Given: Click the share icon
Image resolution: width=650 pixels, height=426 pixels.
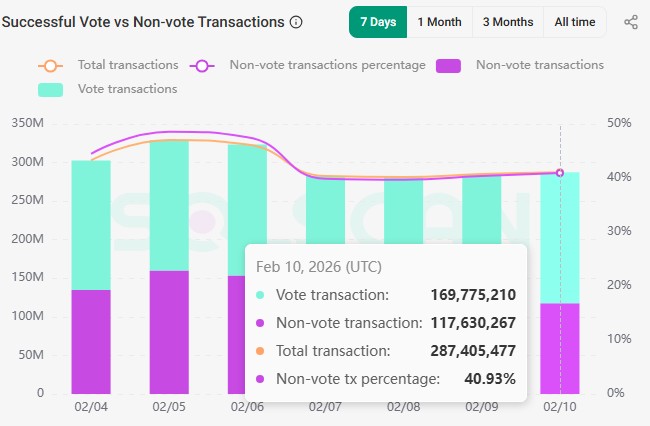Looking at the screenshot, I should pyautogui.click(x=630, y=22).
